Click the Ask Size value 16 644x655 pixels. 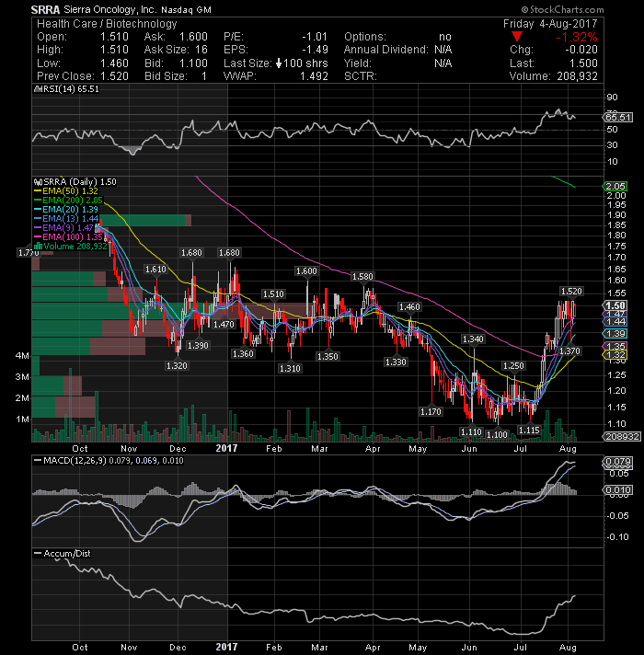201,50
